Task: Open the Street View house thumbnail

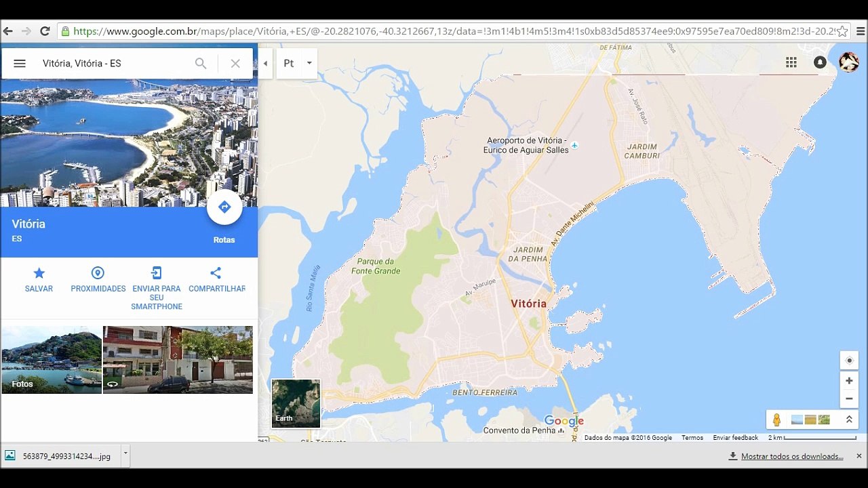Action: (178, 360)
